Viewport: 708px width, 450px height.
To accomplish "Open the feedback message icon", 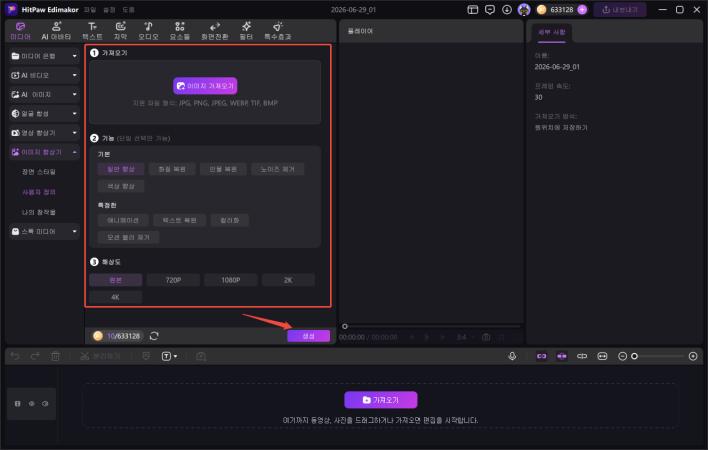I will pos(489,9).
